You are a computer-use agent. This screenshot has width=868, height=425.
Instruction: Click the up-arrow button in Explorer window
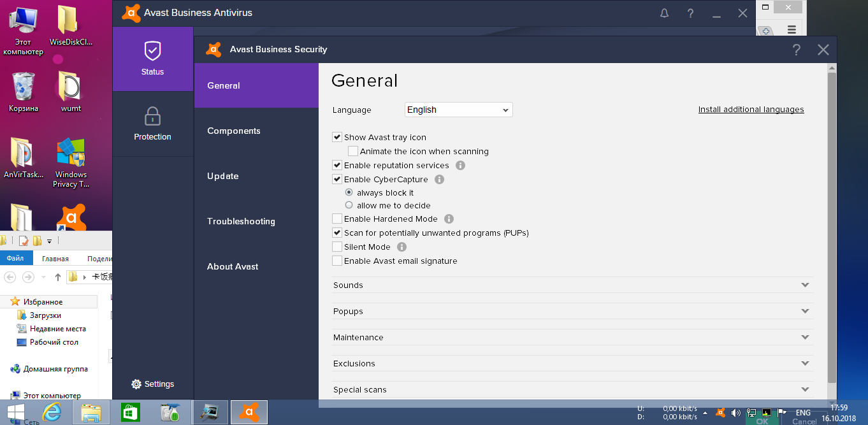point(58,277)
